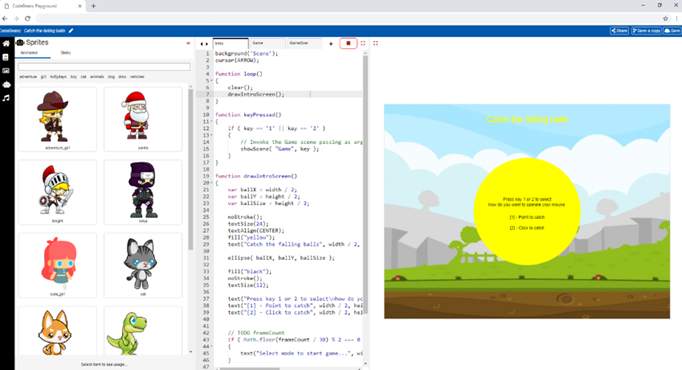
Task: Go back in the browser
Action: coord(5,18)
